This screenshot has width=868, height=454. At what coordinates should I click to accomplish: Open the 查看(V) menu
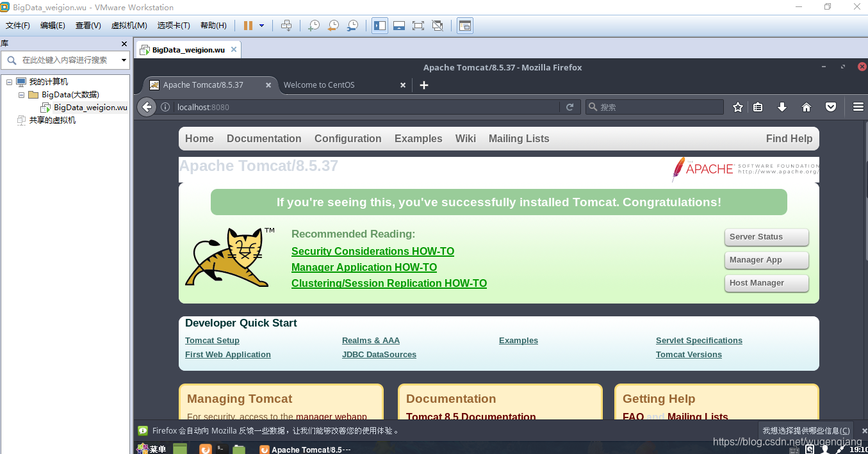pos(88,26)
